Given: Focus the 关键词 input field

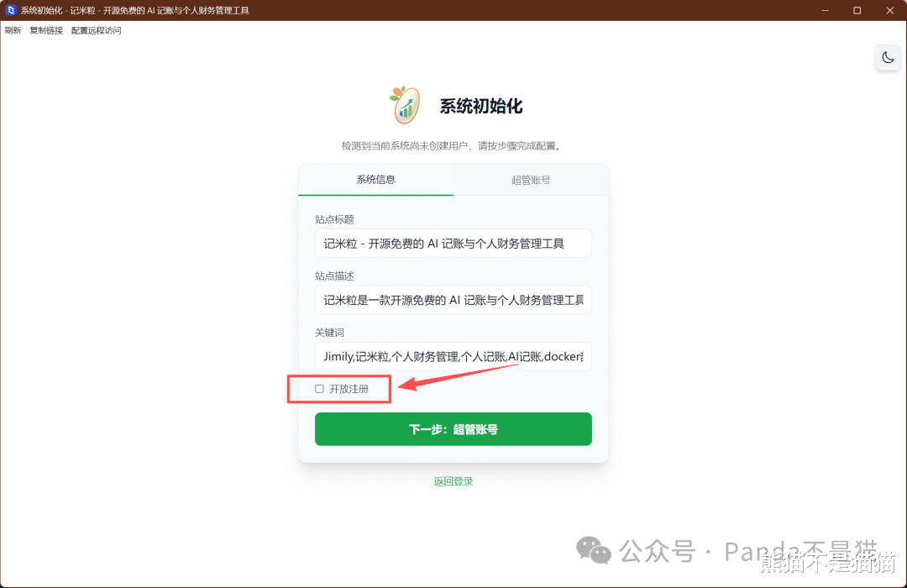Looking at the screenshot, I should (x=453, y=356).
